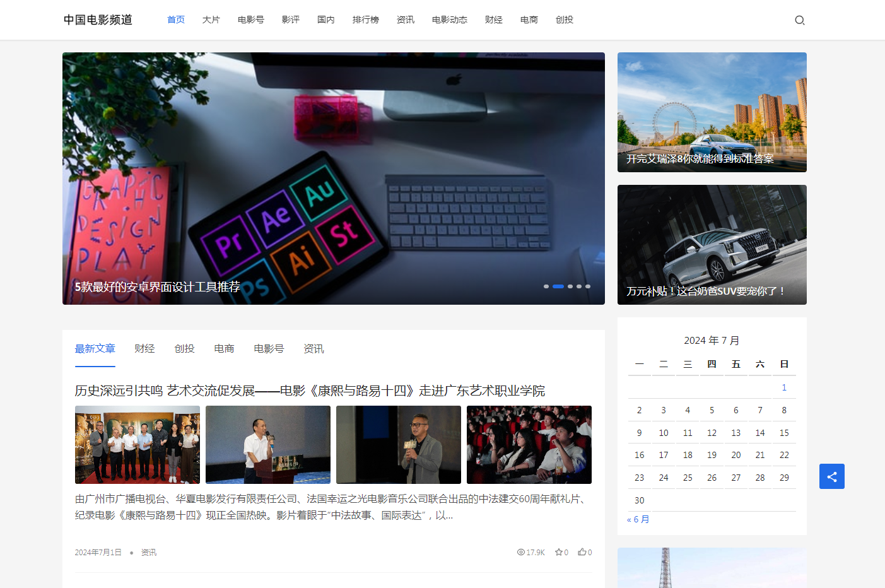The image size is (885, 588).
Task: Go to previous month « 6 月
Action: coord(638,519)
